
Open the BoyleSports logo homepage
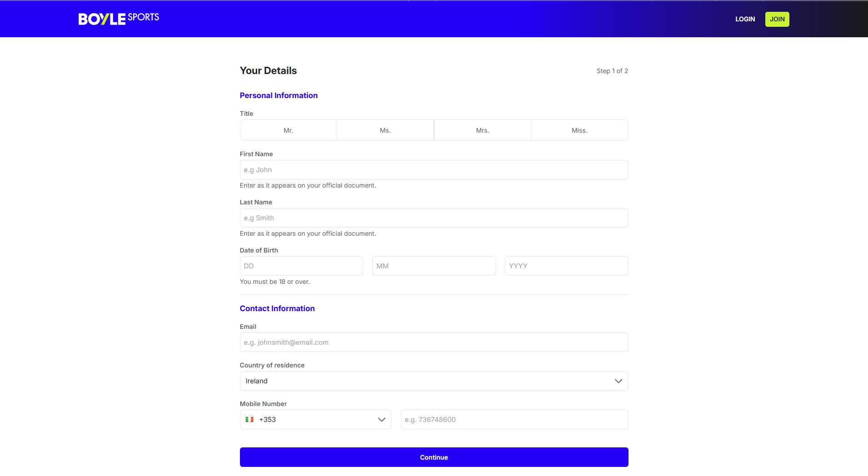(x=119, y=19)
